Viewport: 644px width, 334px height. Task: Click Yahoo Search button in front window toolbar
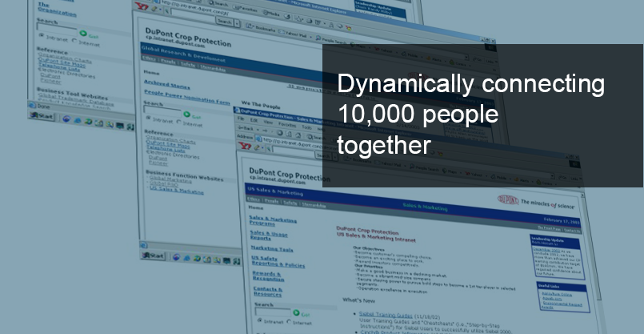323,156
